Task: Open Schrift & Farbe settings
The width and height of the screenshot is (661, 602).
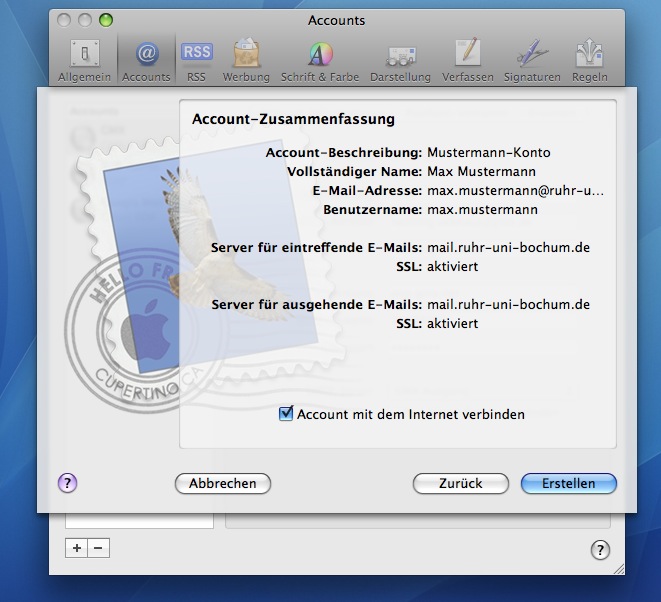Action: pyautogui.click(x=319, y=60)
